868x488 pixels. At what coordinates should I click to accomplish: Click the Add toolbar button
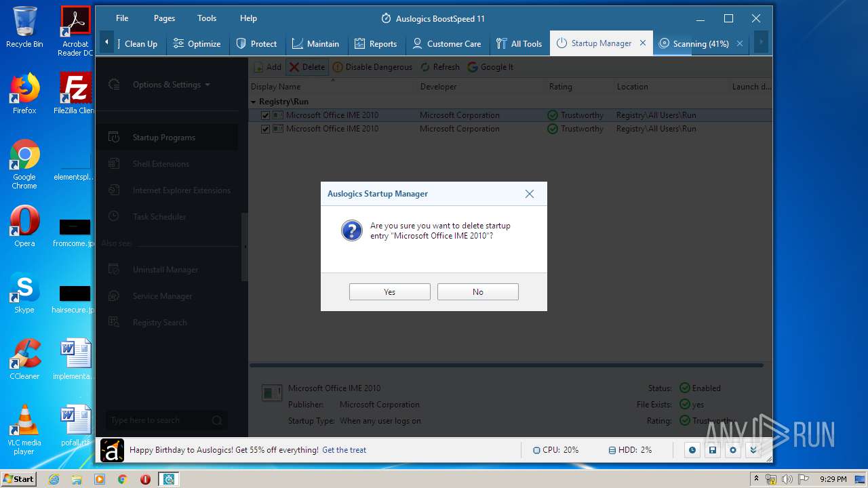coord(268,67)
